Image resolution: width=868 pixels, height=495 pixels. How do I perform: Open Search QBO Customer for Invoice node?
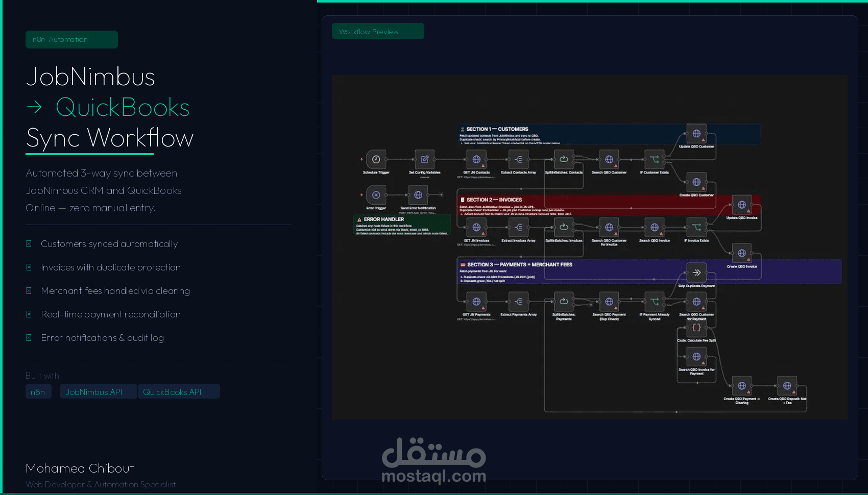coord(609,227)
